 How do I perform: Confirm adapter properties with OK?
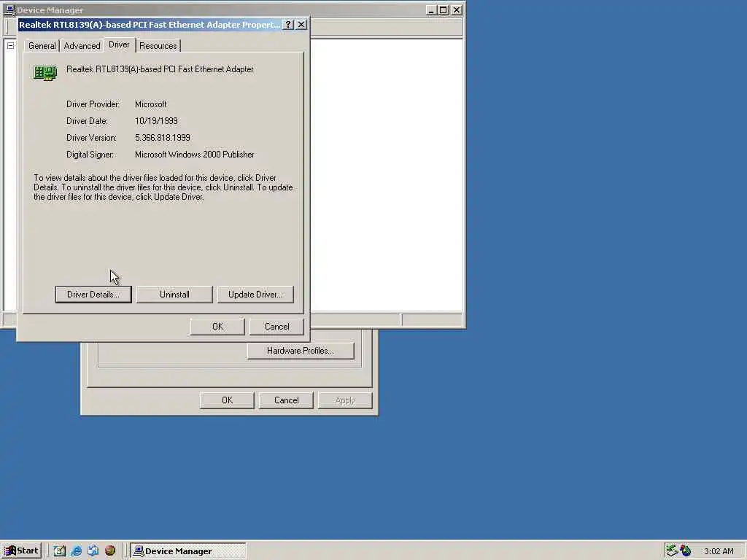click(217, 327)
